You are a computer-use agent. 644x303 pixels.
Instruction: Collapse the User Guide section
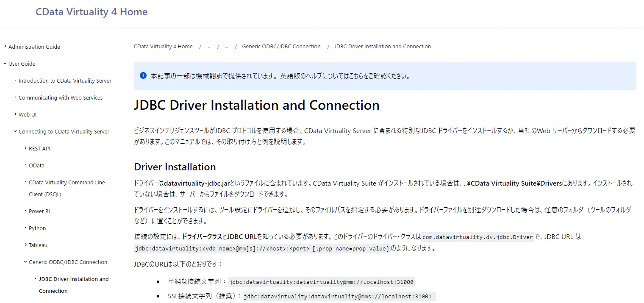(x=5, y=64)
